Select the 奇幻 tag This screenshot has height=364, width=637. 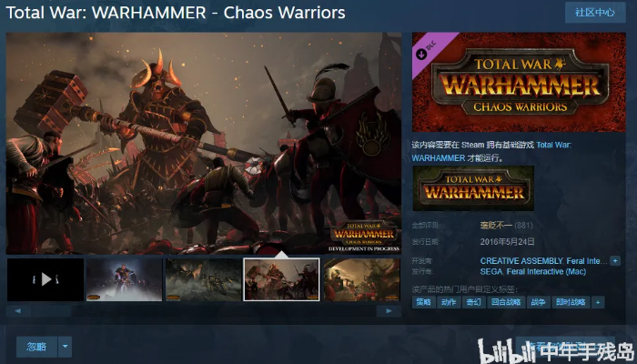click(474, 302)
